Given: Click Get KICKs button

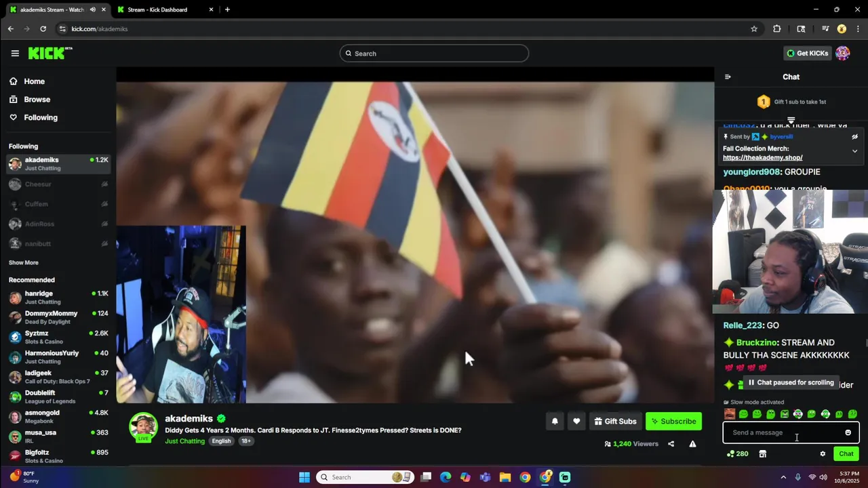Looking at the screenshot, I should click(x=807, y=53).
